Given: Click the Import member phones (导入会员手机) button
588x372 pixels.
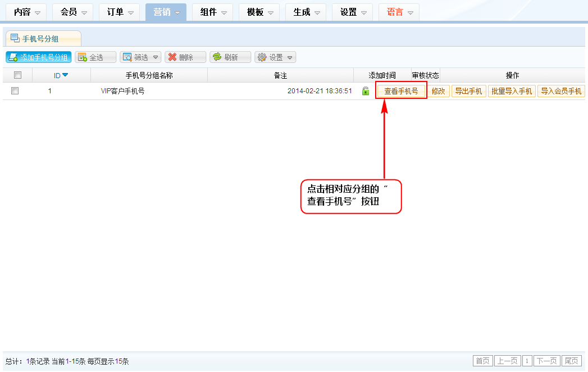Looking at the screenshot, I should tap(561, 91).
